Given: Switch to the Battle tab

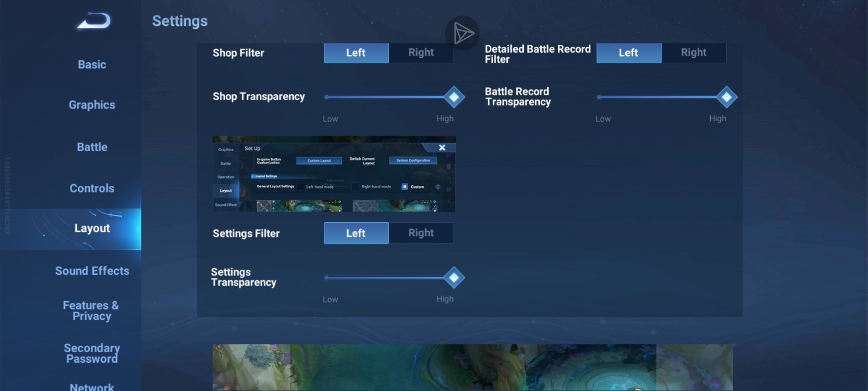Looking at the screenshot, I should [x=92, y=147].
